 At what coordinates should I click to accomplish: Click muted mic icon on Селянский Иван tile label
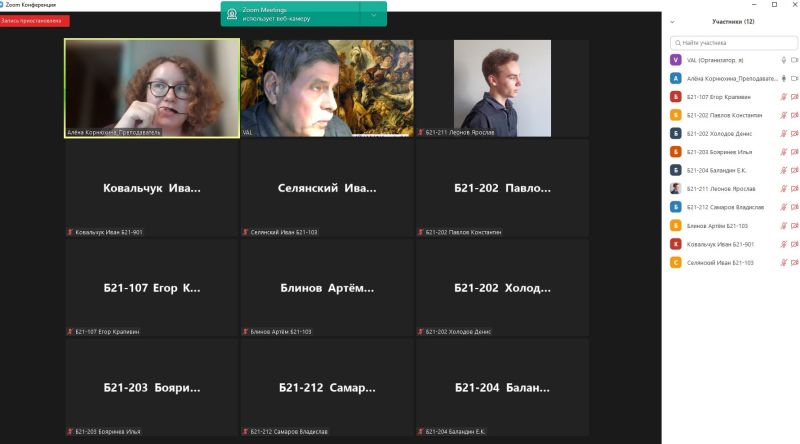point(245,232)
